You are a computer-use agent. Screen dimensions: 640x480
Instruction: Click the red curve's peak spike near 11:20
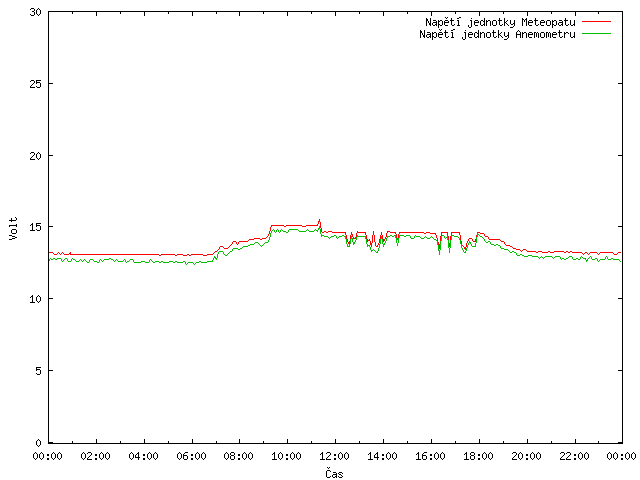coord(320,220)
